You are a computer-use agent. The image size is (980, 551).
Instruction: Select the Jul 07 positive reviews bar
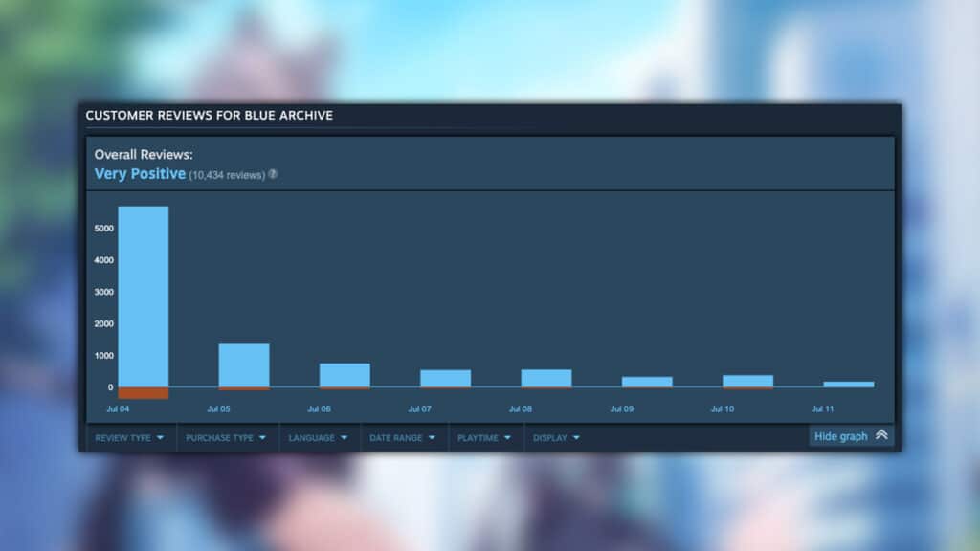point(445,378)
